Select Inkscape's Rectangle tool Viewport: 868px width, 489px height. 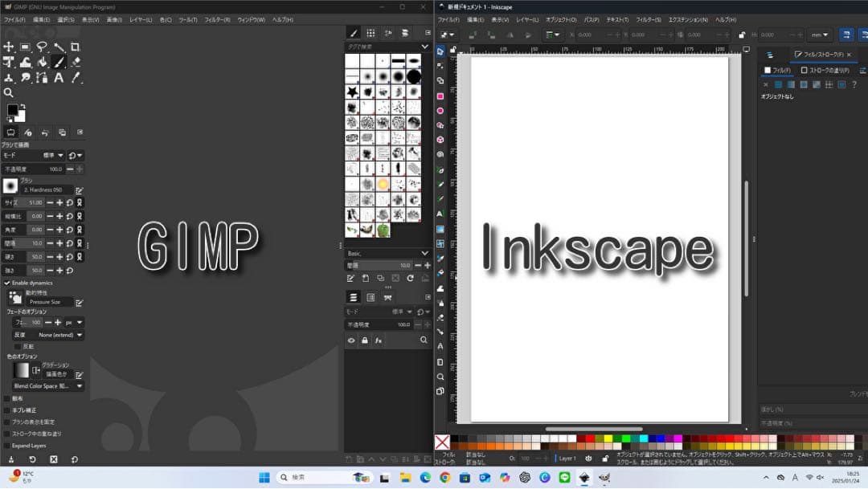pyautogui.click(x=440, y=96)
